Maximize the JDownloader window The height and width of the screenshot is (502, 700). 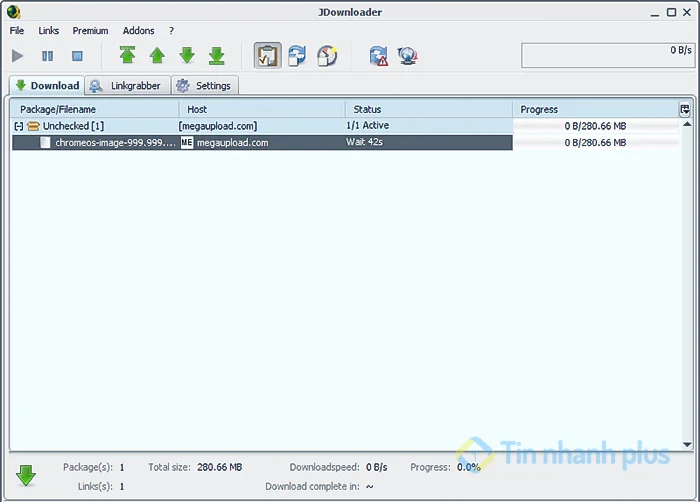pyautogui.click(x=671, y=12)
